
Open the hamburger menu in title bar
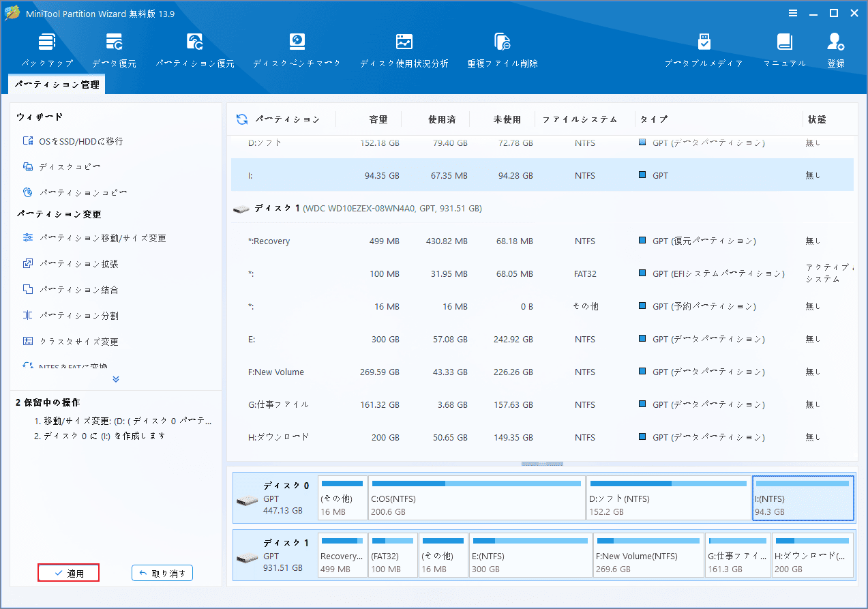tap(793, 13)
